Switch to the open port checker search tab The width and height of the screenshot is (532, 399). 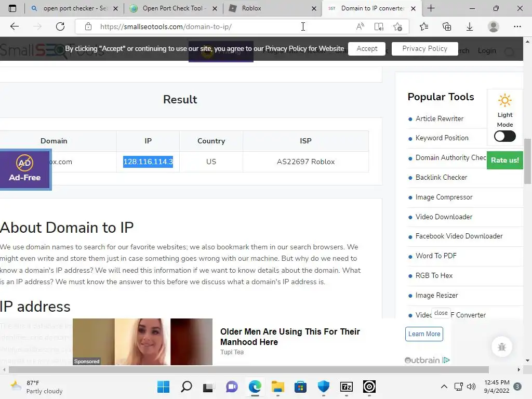point(74,8)
